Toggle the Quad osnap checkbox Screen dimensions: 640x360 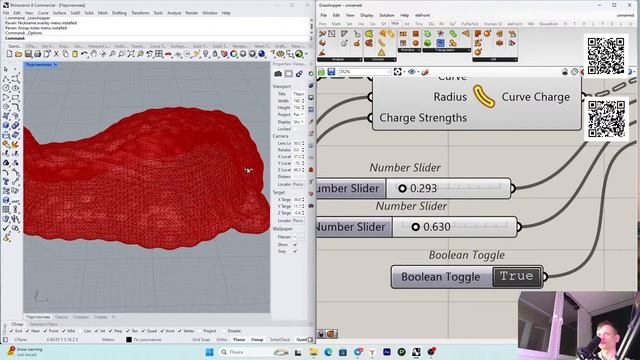pyautogui.click(x=144, y=331)
